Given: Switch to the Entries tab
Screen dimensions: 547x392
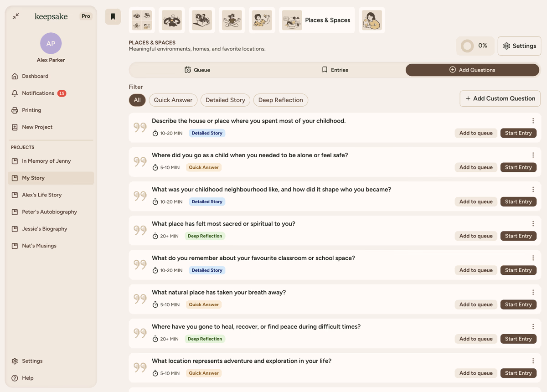Looking at the screenshot, I should (335, 70).
